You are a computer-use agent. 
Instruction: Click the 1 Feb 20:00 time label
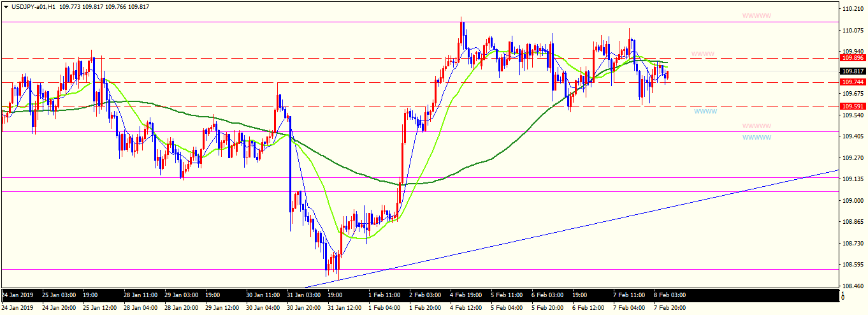click(425, 307)
